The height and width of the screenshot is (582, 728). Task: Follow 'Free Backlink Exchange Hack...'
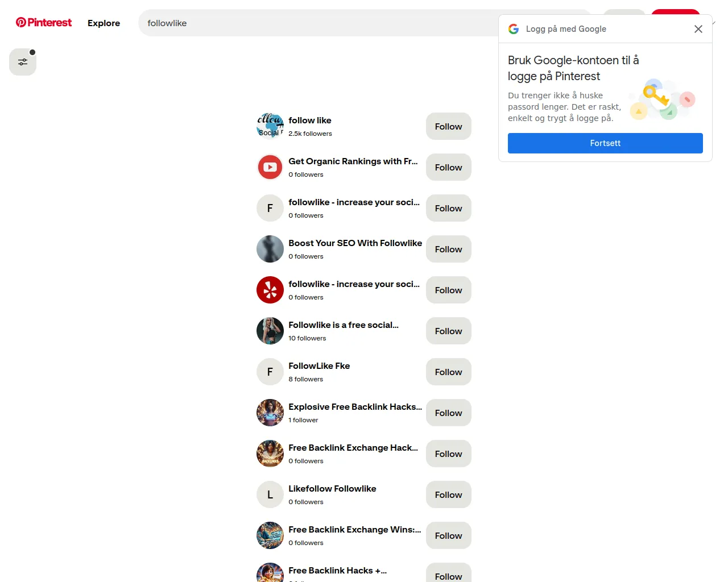point(449,454)
